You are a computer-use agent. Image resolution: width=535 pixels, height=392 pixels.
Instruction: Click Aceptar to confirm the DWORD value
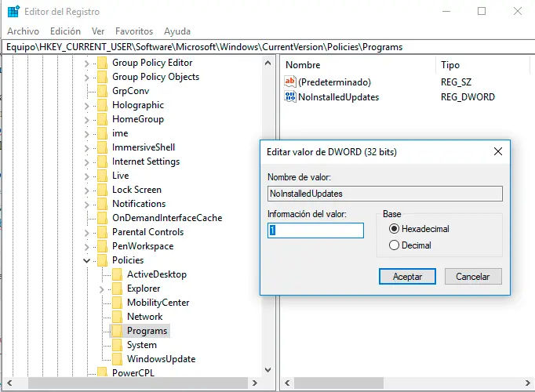407,277
